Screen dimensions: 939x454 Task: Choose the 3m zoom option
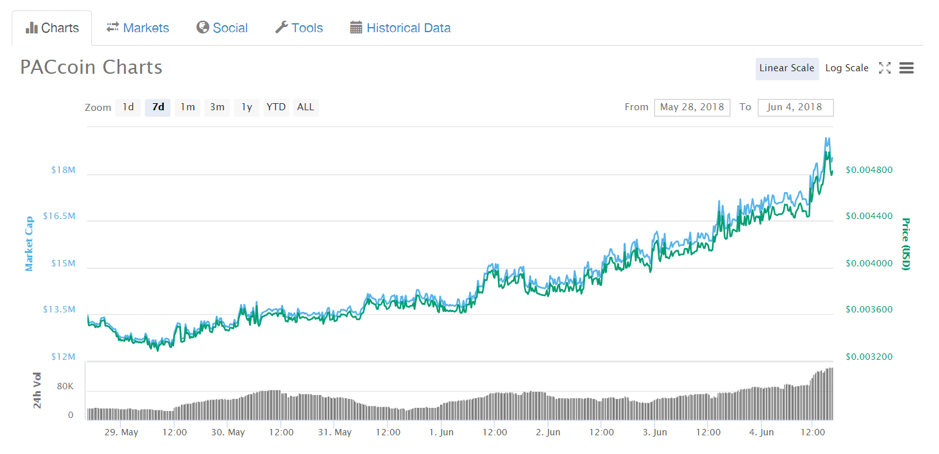point(217,107)
